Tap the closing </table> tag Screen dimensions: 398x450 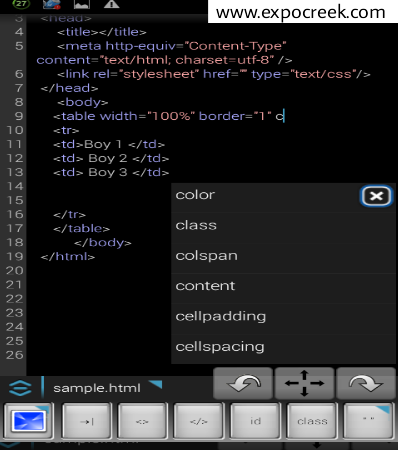pos(81,228)
